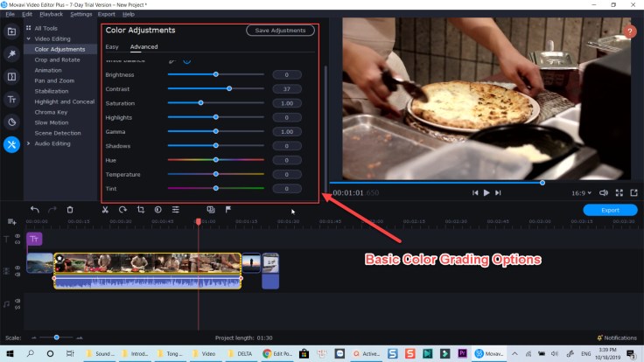
Task: Select Chroma Key tool
Action: (51, 112)
